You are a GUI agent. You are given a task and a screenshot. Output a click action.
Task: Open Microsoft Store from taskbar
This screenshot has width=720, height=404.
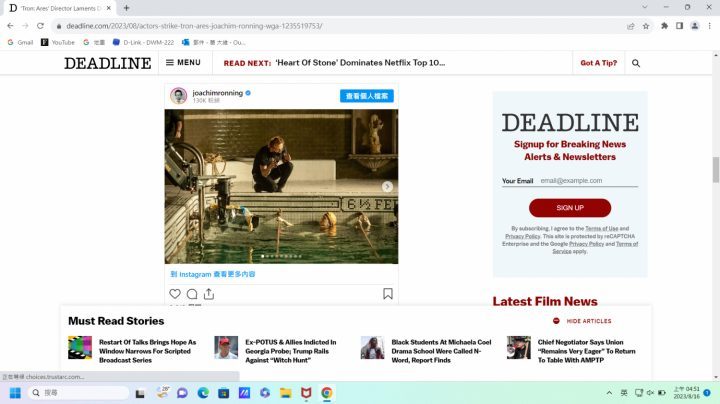(224, 393)
